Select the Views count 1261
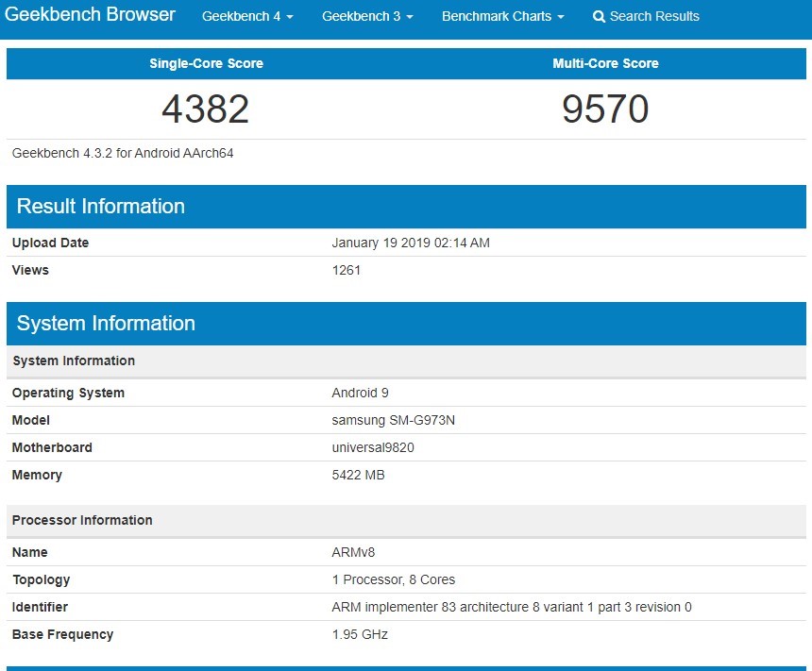 [x=346, y=270]
